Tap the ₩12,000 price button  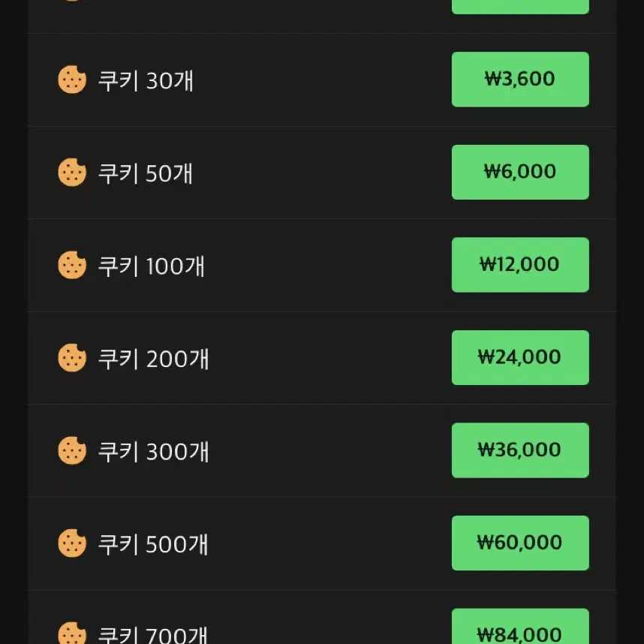click(520, 265)
